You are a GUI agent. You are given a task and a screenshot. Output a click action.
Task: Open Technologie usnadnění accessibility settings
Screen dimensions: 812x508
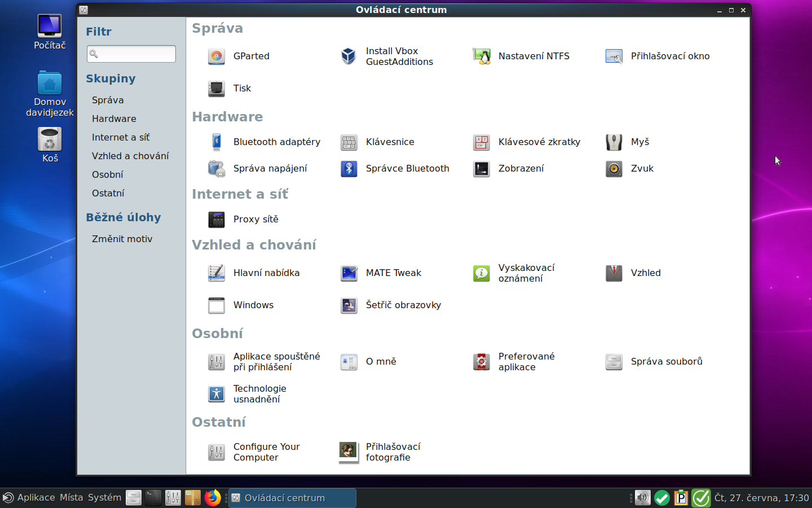(247, 394)
